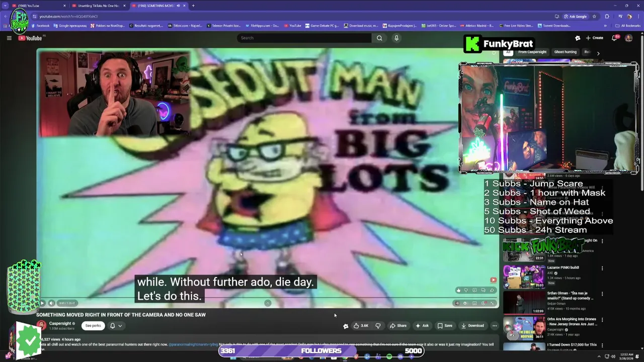The width and height of the screenshot is (644, 362).
Task: Open the YouTube guide hamburger menu
Action: [x=9, y=38]
